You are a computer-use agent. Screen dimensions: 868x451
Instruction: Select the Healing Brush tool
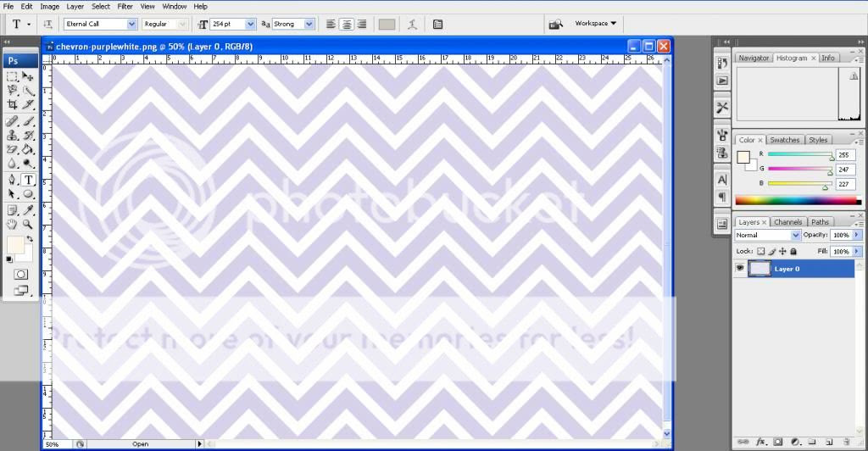(x=12, y=121)
